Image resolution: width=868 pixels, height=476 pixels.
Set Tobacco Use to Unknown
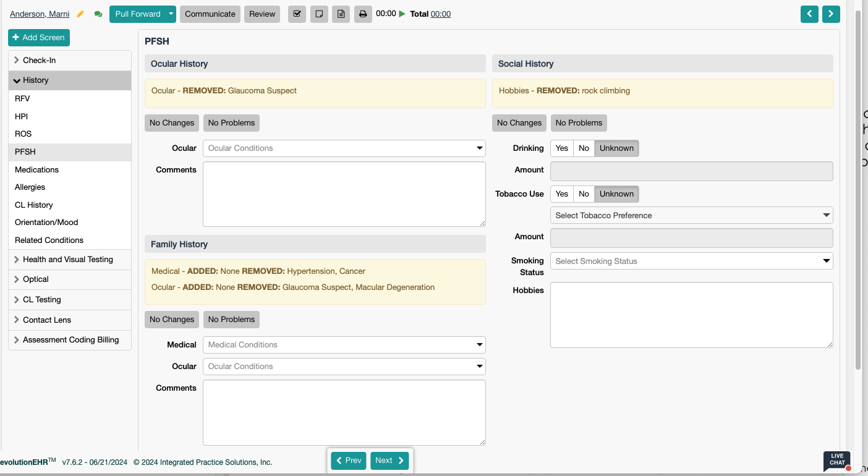coord(617,194)
